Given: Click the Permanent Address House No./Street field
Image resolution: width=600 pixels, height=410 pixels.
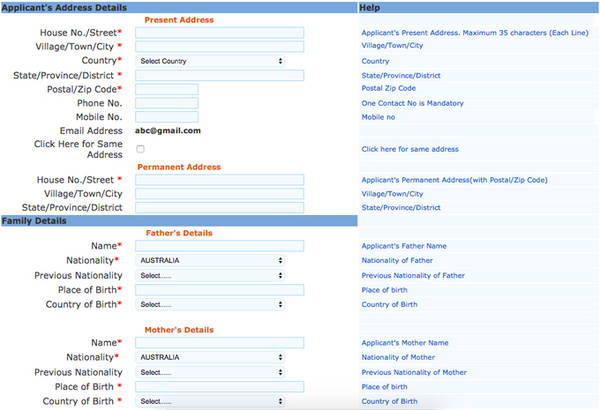Looking at the screenshot, I should (x=219, y=180).
